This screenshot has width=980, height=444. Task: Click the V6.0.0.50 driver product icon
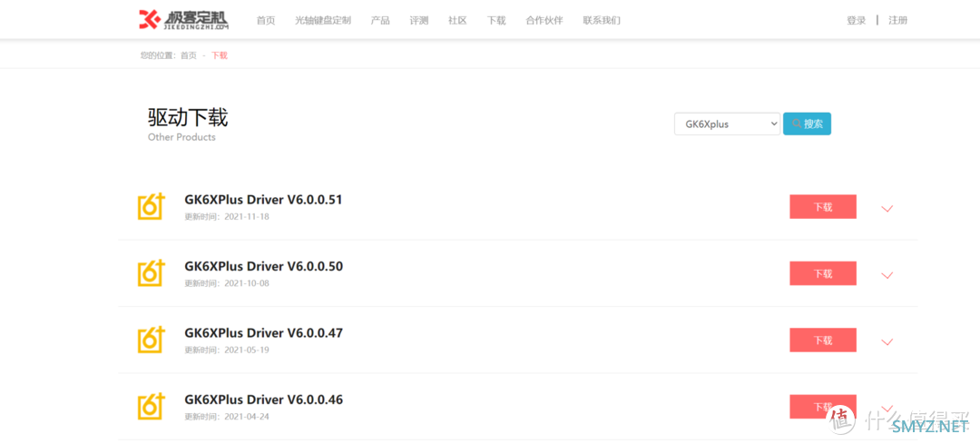tap(151, 273)
